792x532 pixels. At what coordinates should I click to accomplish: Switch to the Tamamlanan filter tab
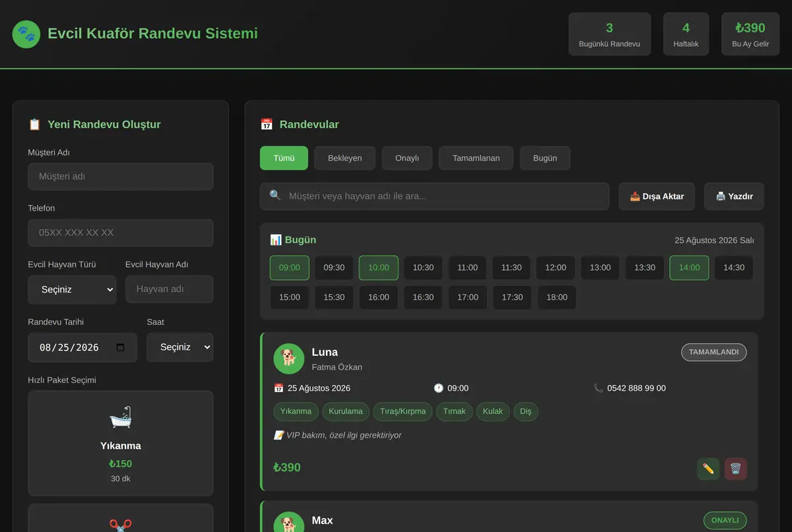click(476, 158)
